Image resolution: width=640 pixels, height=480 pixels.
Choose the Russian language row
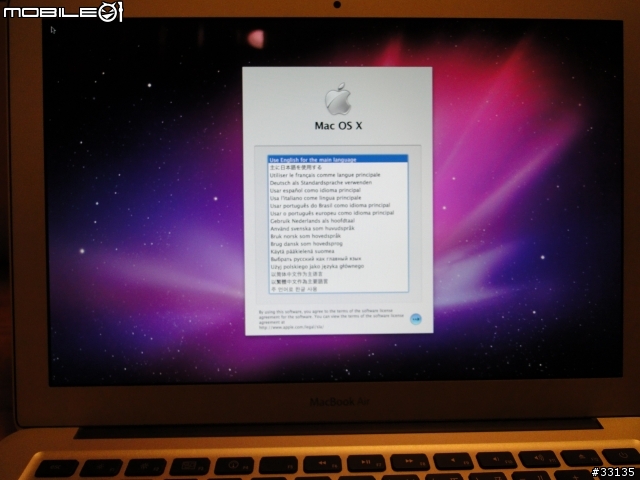(338, 259)
